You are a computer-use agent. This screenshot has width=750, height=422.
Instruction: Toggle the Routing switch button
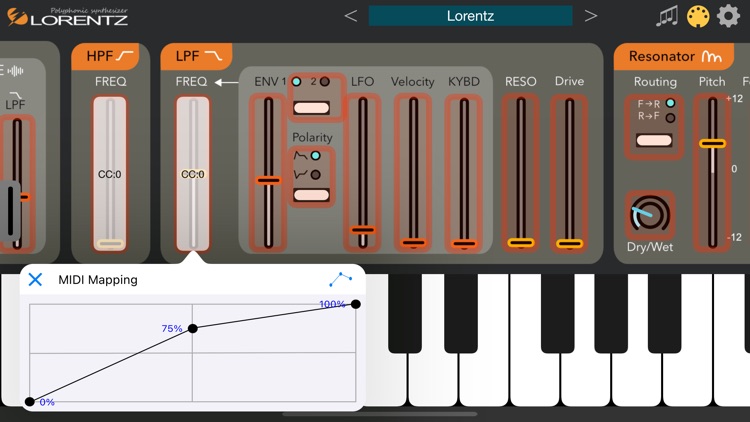654,140
